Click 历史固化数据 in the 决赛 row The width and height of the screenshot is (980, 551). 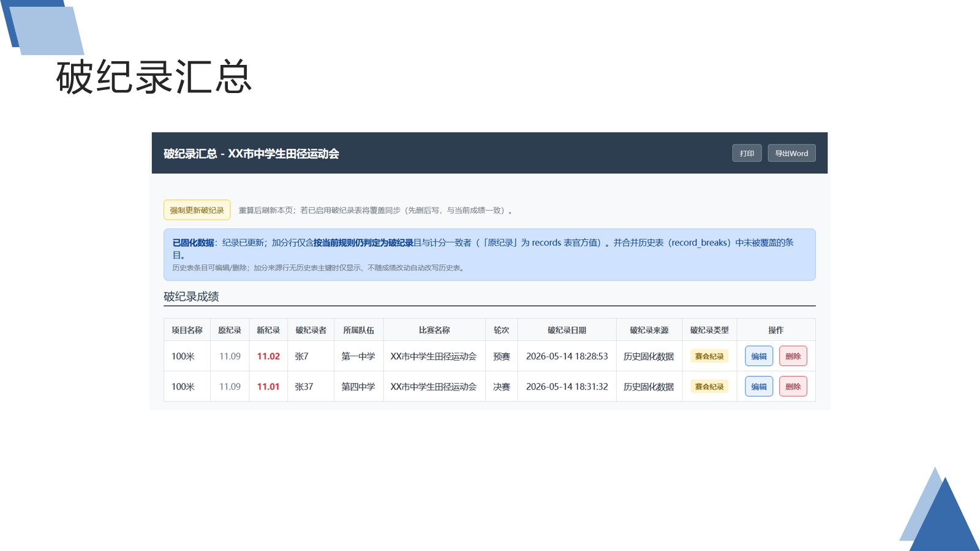point(649,387)
